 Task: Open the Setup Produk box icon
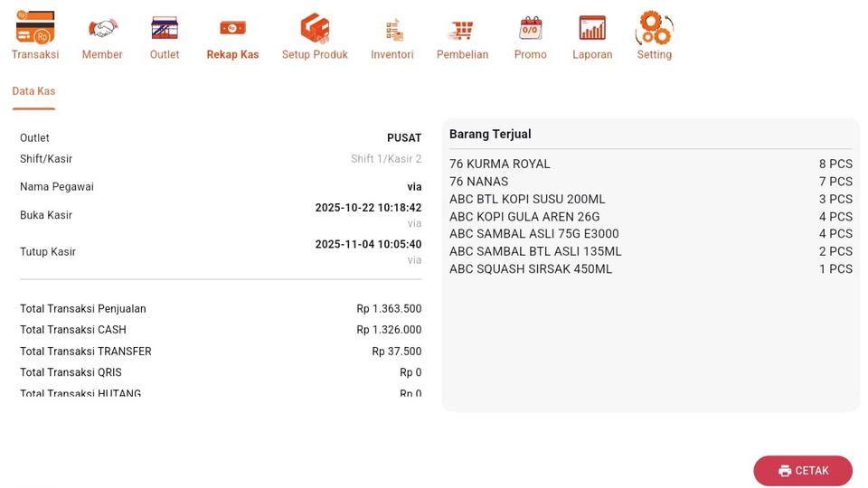tap(315, 28)
